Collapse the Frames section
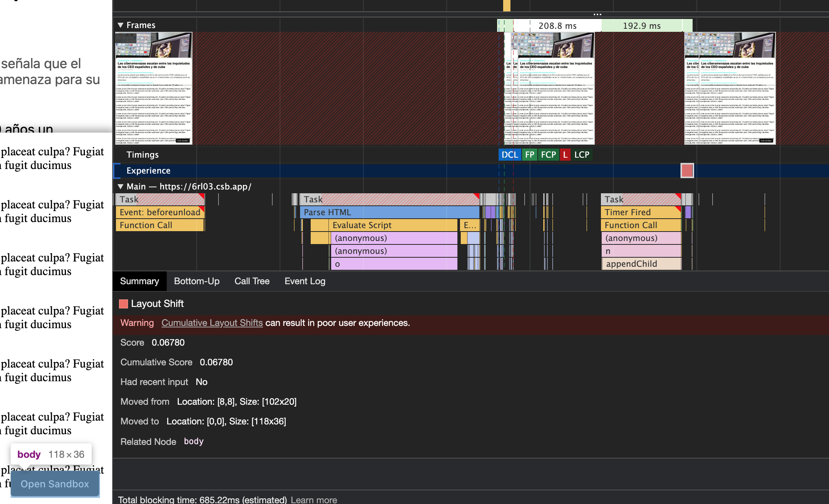 120,25
